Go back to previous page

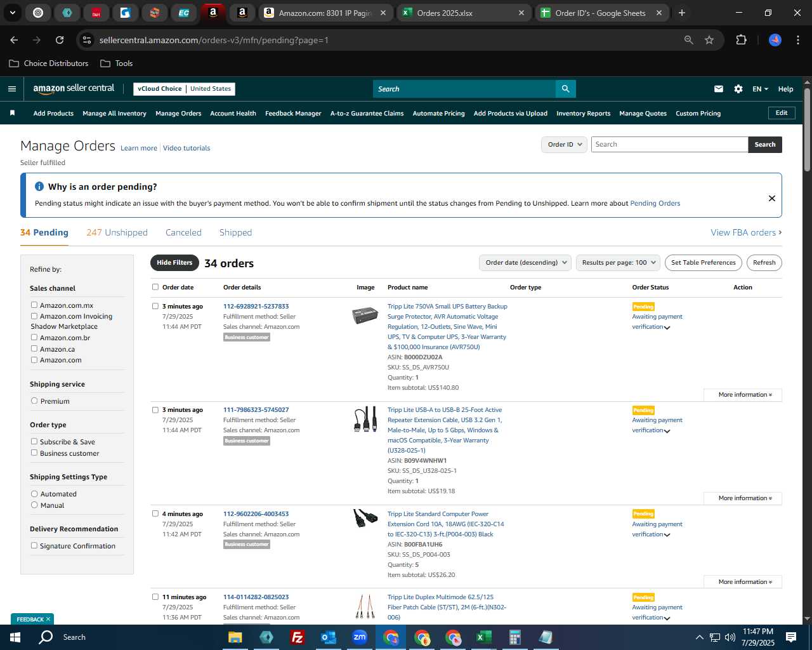14,40
